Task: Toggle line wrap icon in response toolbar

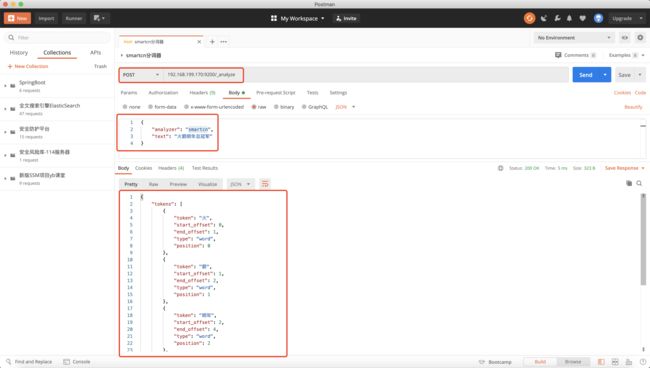Action: point(265,184)
